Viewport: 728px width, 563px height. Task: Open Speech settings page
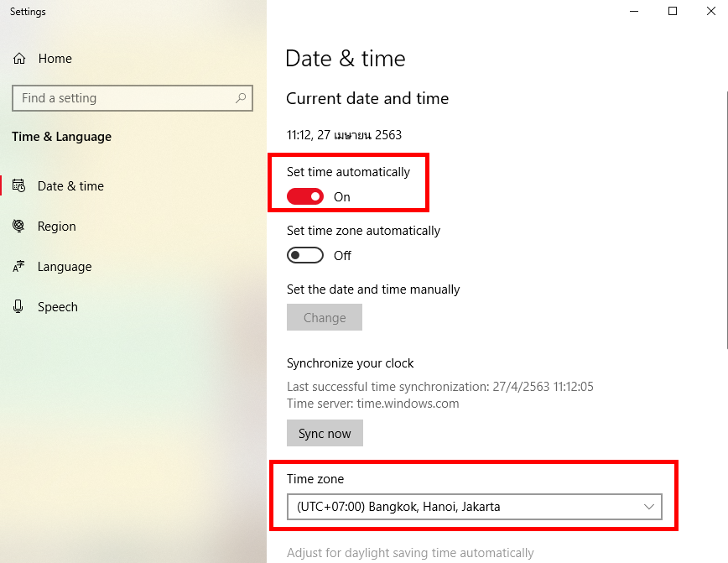click(x=58, y=307)
